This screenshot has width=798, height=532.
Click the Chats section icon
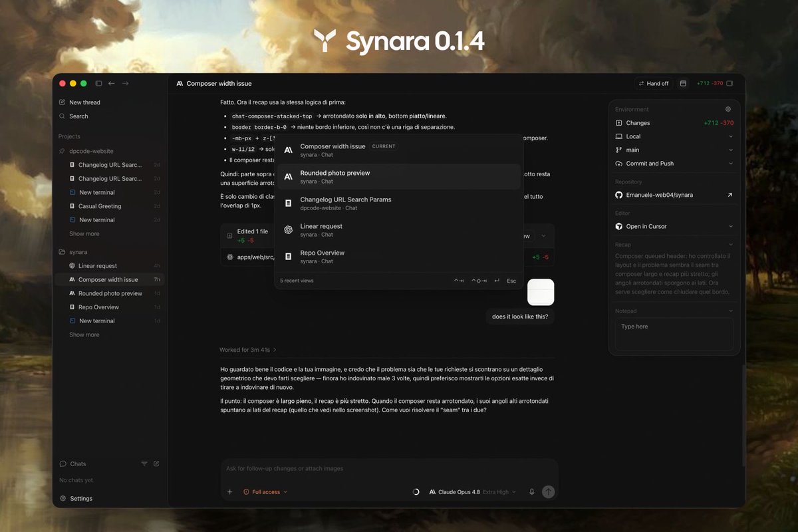[x=63, y=464]
